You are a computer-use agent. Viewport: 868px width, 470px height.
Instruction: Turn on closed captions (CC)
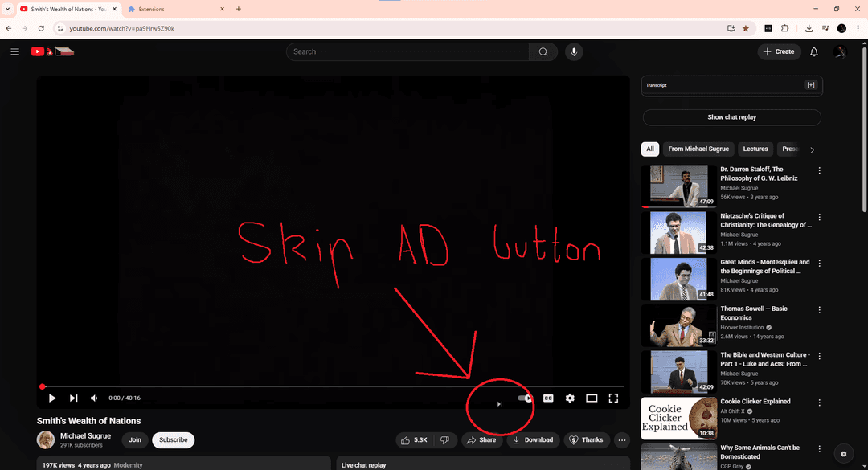548,398
